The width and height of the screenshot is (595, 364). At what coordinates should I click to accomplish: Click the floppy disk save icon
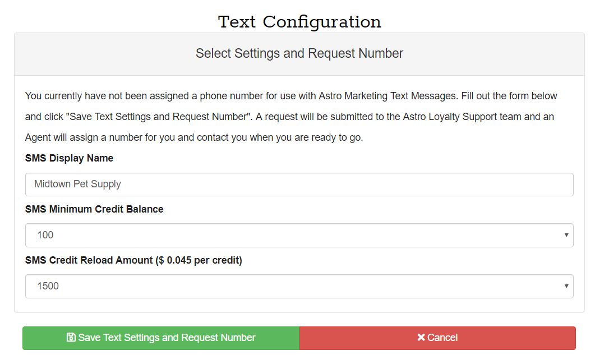71,338
